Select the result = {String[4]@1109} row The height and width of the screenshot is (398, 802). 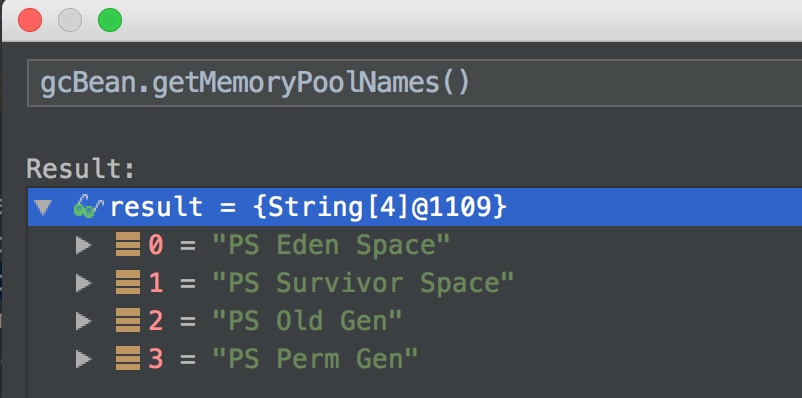click(415, 207)
